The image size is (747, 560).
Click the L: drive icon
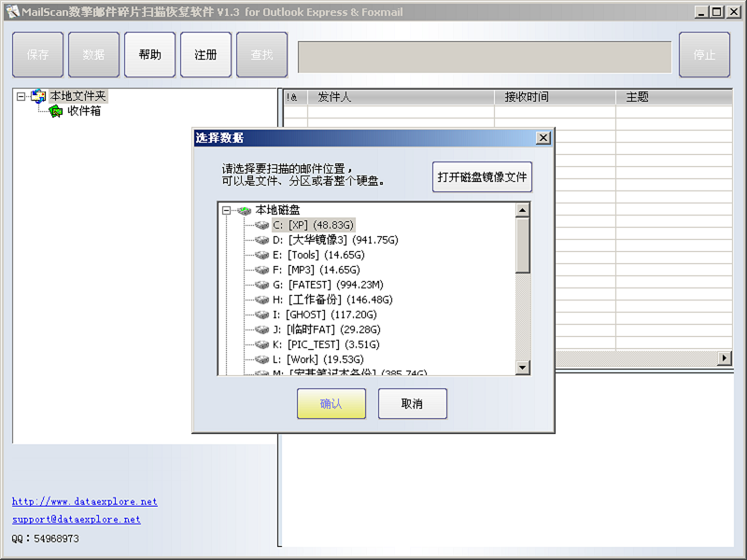click(x=262, y=359)
